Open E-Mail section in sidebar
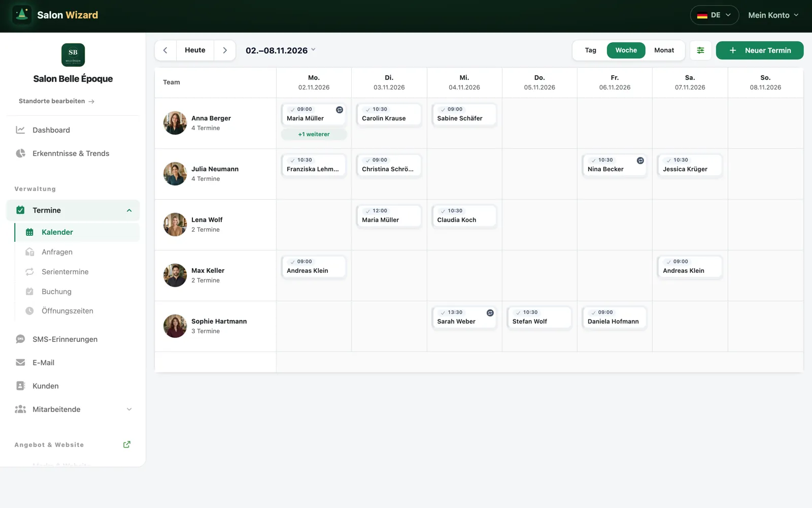Screen dimensions: 812x508 coord(73,363)
